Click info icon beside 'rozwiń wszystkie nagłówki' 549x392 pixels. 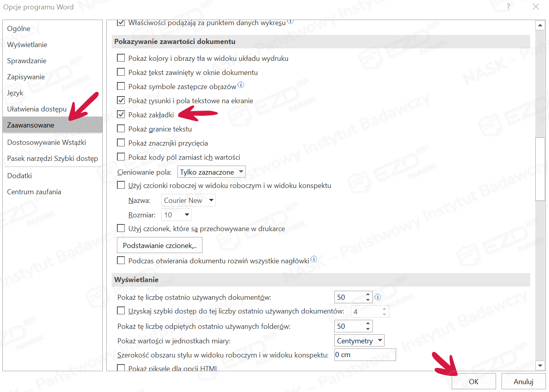click(314, 259)
